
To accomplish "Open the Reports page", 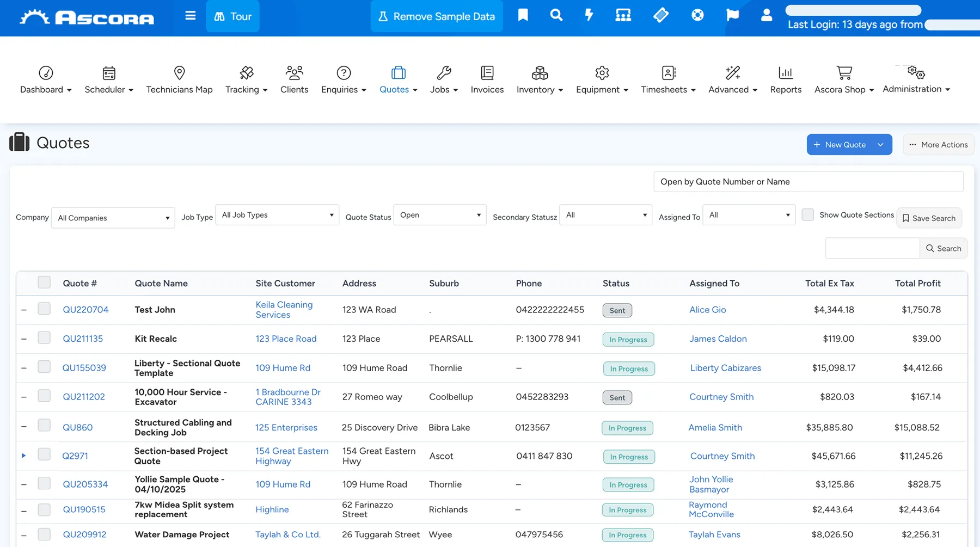I will coord(786,79).
